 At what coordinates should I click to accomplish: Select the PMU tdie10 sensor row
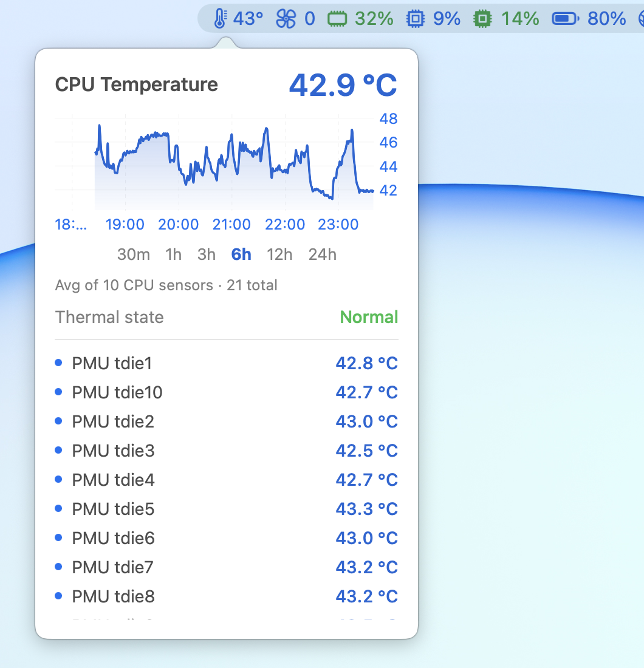(227, 392)
